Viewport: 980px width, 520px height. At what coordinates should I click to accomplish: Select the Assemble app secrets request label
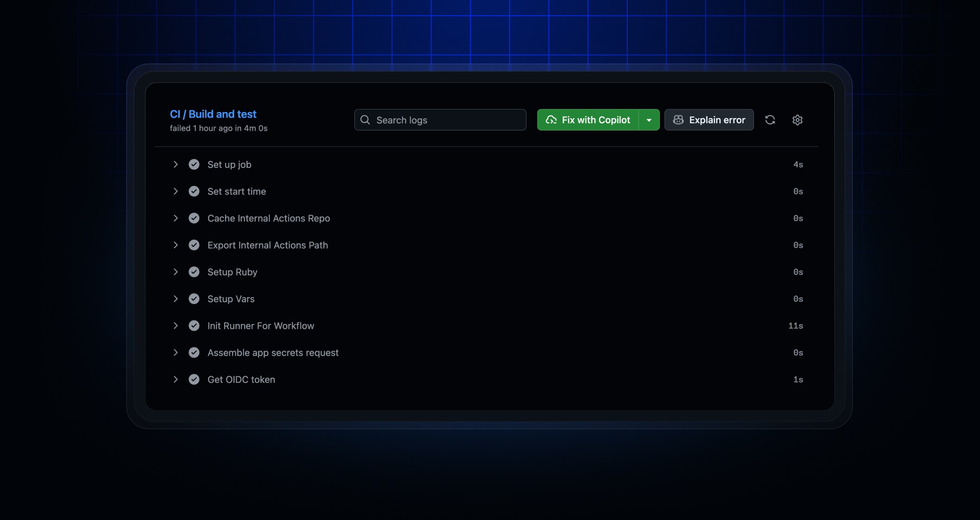[273, 353]
